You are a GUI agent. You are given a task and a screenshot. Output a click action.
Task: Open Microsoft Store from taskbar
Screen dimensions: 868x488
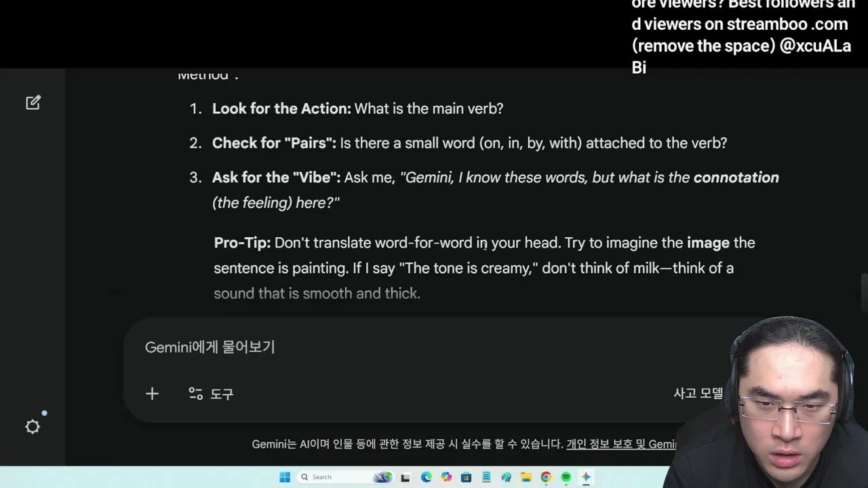coord(466,477)
